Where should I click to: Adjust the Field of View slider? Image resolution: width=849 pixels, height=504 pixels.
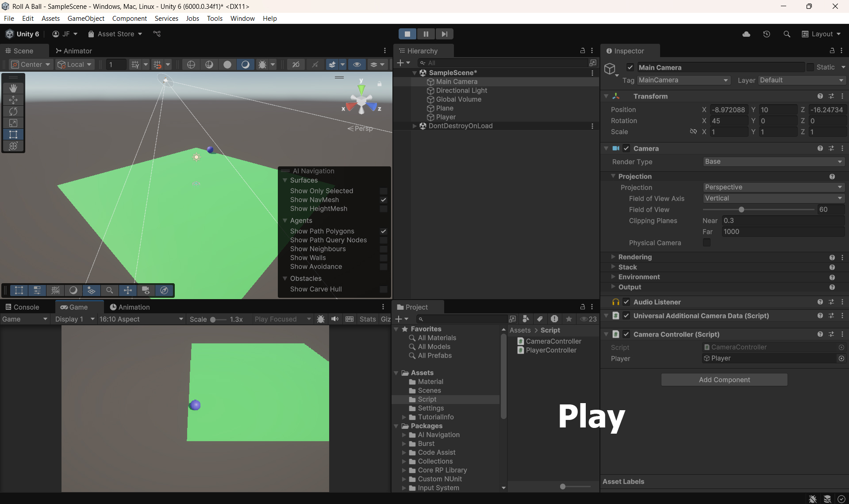pos(741,210)
